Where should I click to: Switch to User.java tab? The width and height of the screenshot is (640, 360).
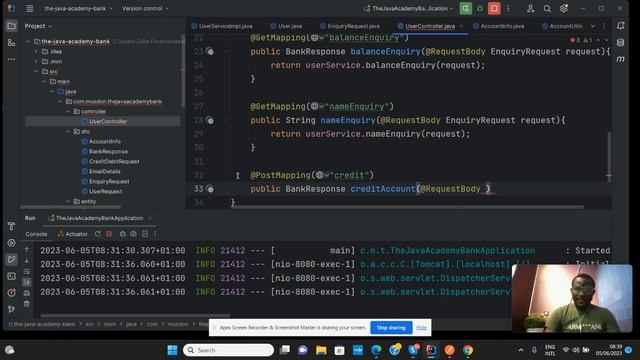pos(287,26)
